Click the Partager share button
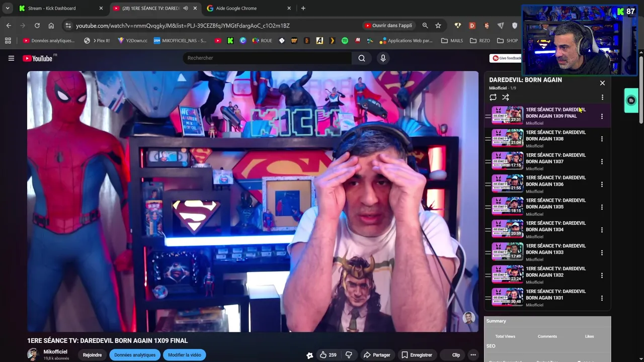The height and width of the screenshot is (362, 644). [x=377, y=355]
